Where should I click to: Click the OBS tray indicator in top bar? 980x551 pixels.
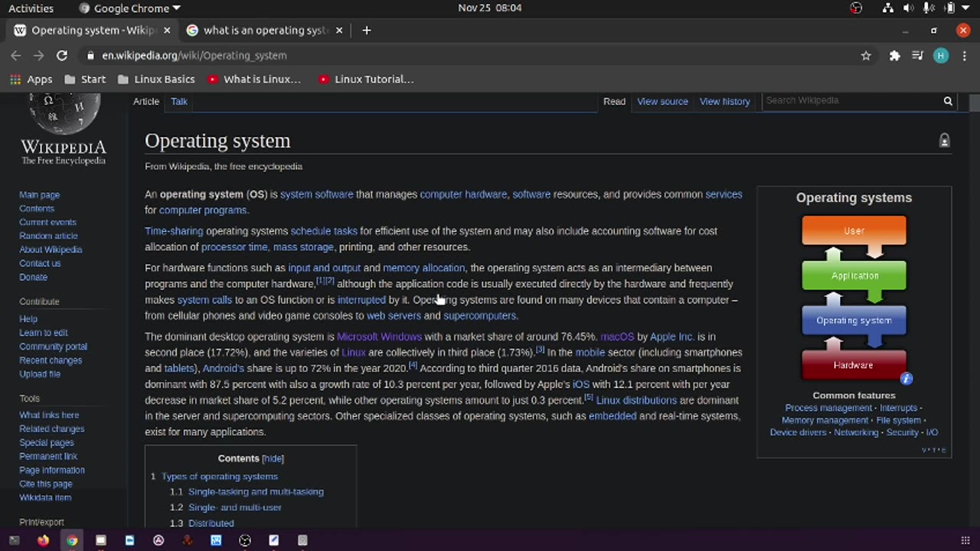856,8
